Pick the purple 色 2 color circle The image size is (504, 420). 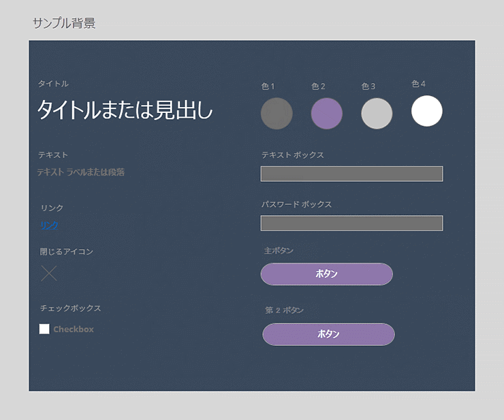(x=327, y=114)
